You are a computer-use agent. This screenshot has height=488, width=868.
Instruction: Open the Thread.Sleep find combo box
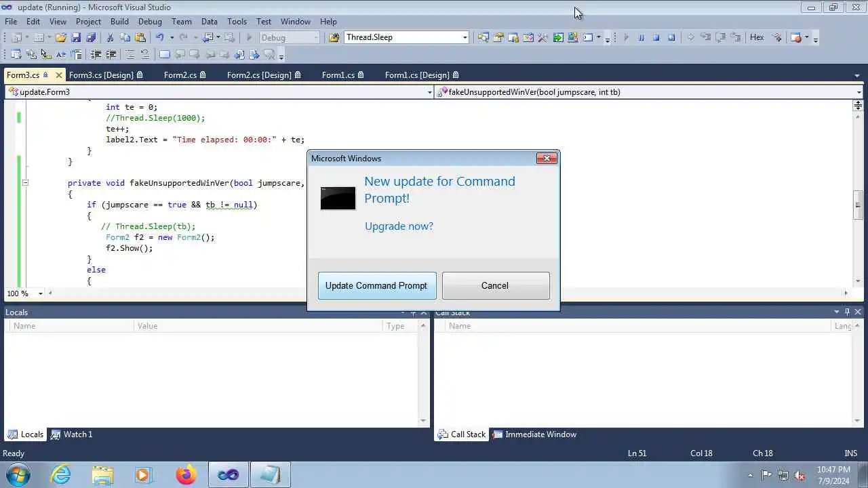point(407,38)
